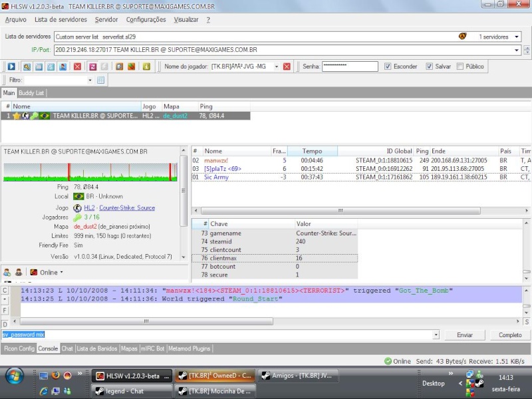Open Internet Explorer from quick launch

click(x=44, y=391)
